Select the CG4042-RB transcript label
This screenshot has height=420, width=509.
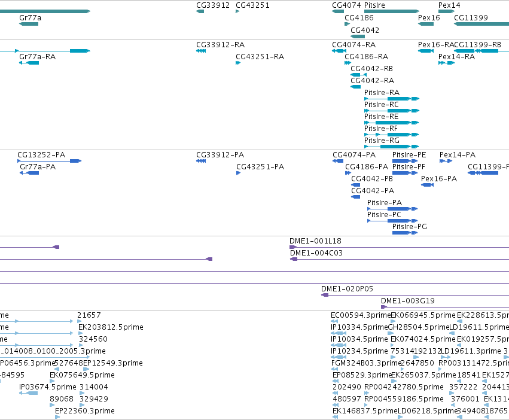(371, 69)
